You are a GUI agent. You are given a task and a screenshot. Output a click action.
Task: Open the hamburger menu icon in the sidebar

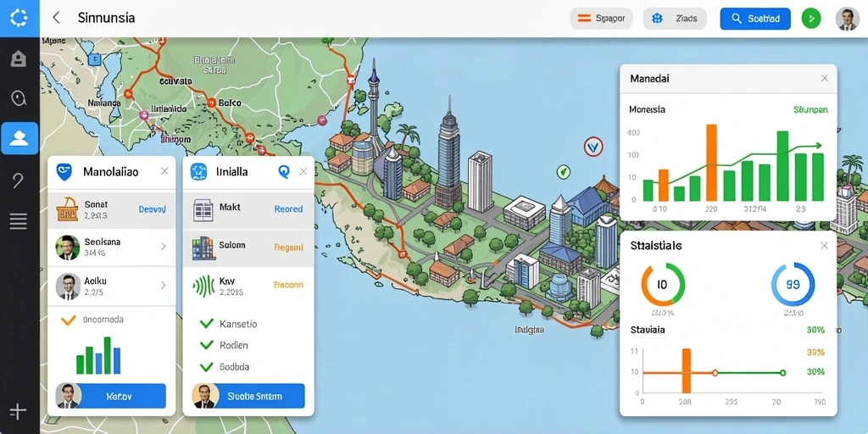pos(19,221)
